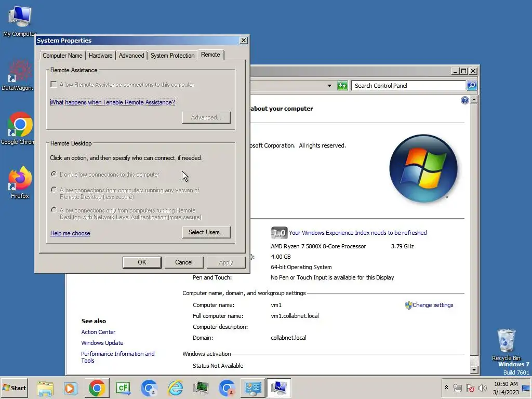
Task: Open Action Center flag tray icon
Action: (470, 388)
